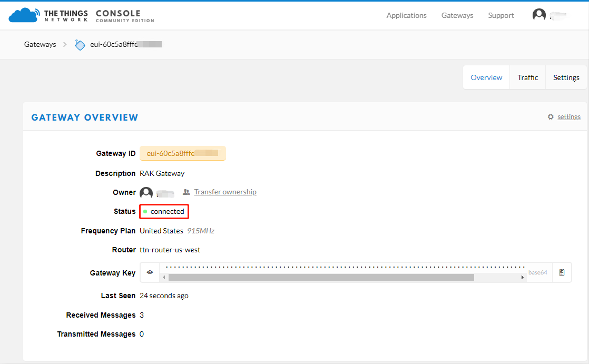589x364 pixels.
Task: Click the 'Gateway Key' label
Action: click(x=113, y=273)
